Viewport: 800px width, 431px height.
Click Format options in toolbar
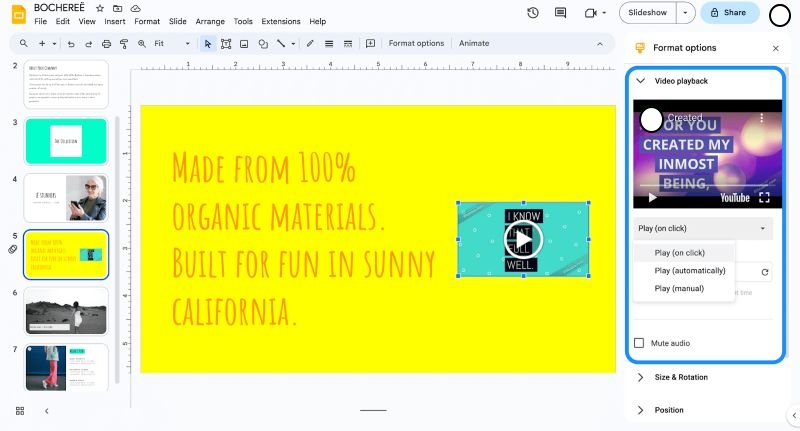[x=416, y=43]
